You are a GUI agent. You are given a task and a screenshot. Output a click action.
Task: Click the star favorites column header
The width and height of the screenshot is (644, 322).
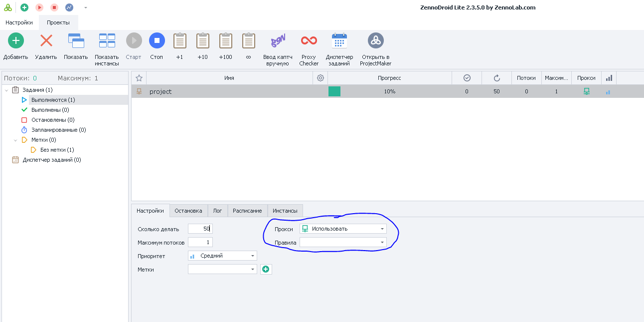click(139, 78)
